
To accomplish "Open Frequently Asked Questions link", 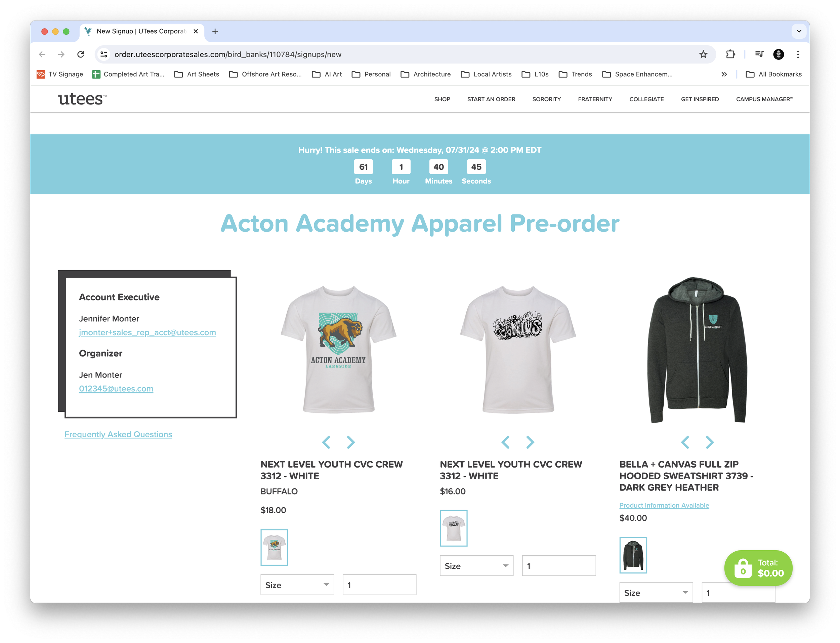I will tap(118, 434).
